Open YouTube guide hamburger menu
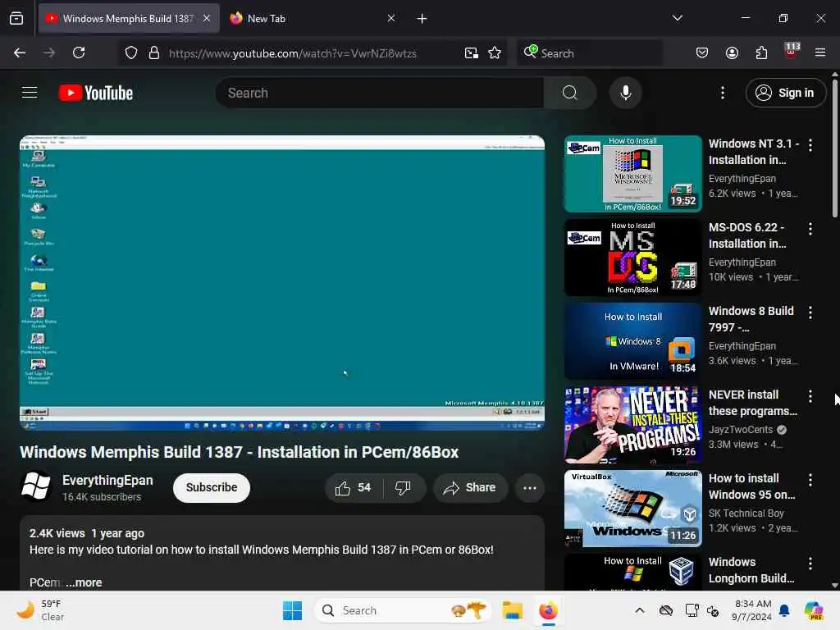Screen dimensions: 840x630 pos(30,93)
